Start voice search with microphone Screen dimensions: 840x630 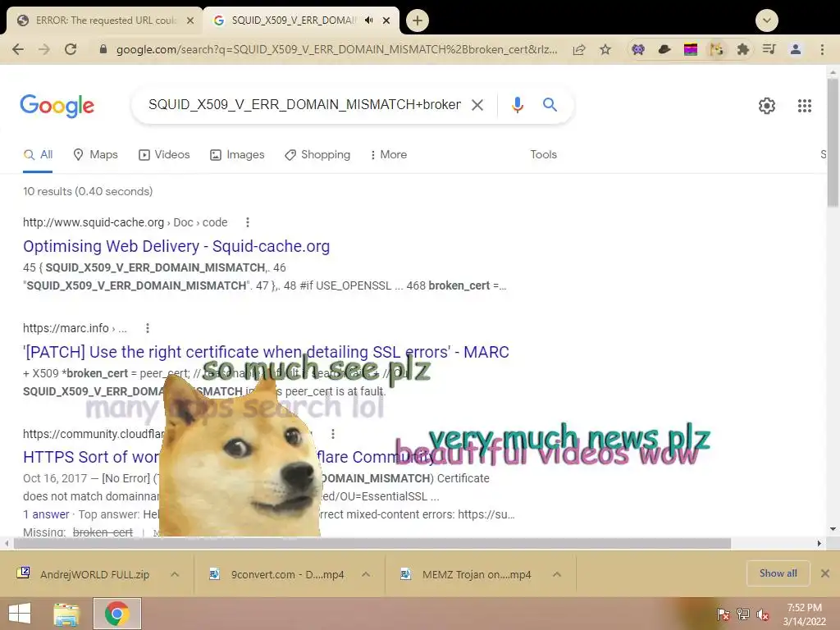pyautogui.click(x=517, y=105)
